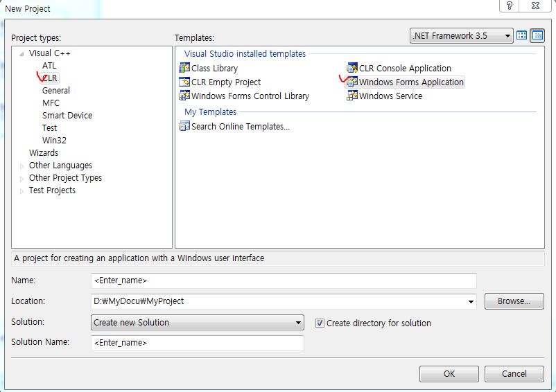Click the Solution Name input field

click(198, 343)
